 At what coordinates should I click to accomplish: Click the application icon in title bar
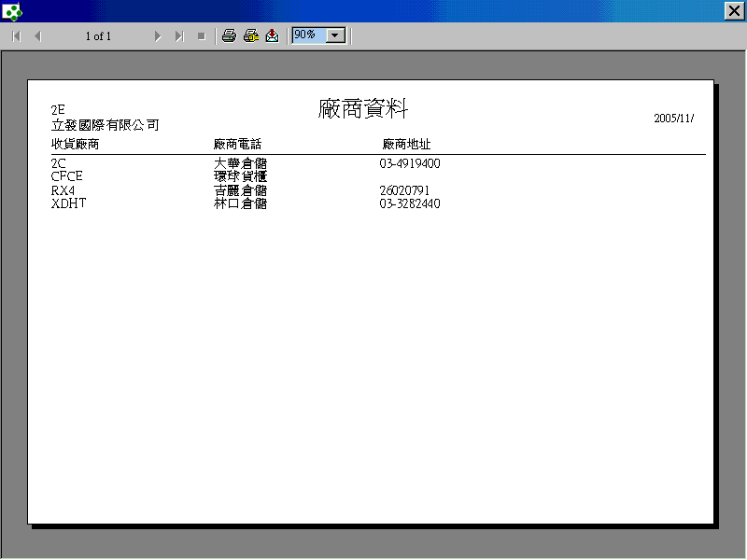pyautogui.click(x=11, y=11)
